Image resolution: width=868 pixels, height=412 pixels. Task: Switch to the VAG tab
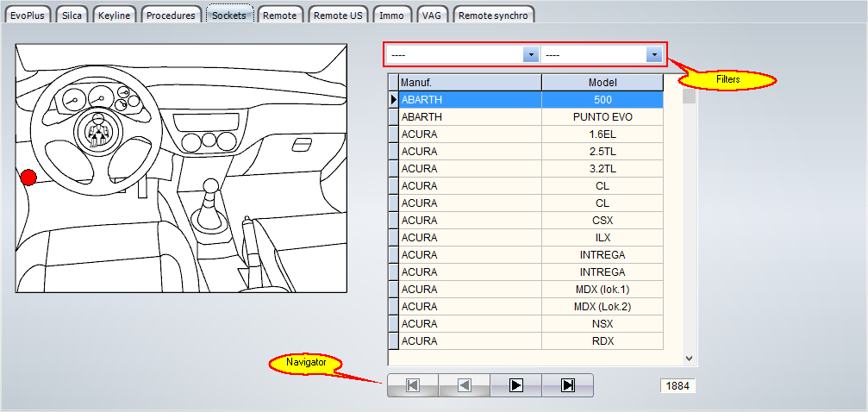[432, 15]
